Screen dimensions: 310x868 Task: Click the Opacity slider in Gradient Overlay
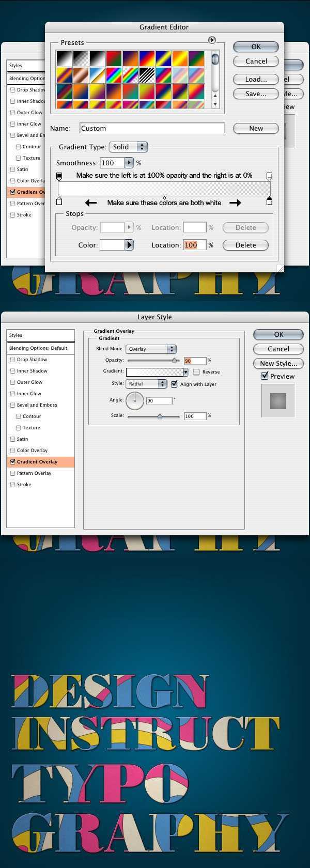[x=153, y=361]
